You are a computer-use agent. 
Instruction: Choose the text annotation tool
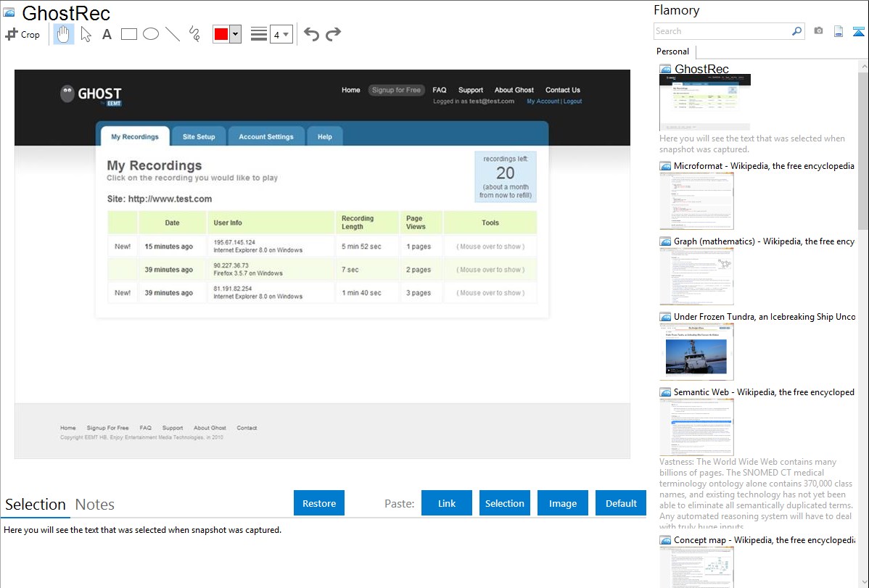click(x=107, y=34)
